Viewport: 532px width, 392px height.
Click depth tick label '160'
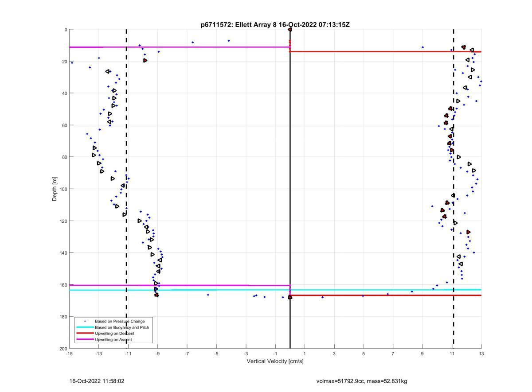coord(63,285)
